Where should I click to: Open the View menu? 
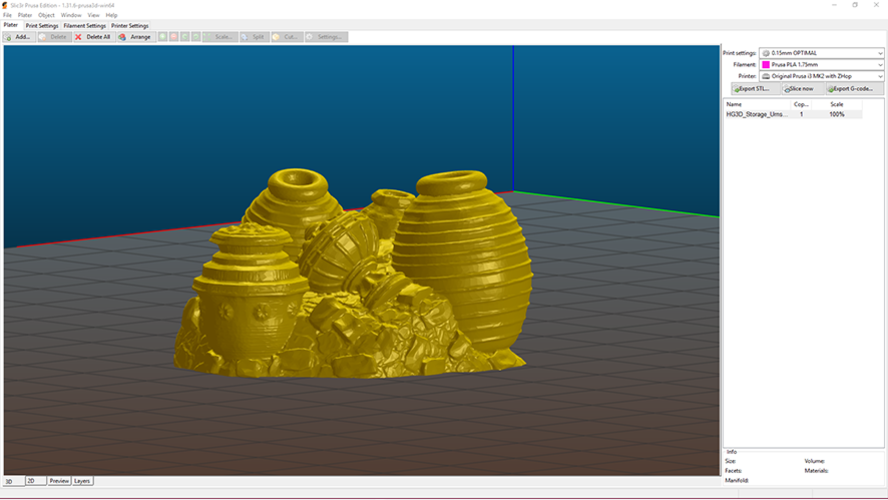pos(93,15)
